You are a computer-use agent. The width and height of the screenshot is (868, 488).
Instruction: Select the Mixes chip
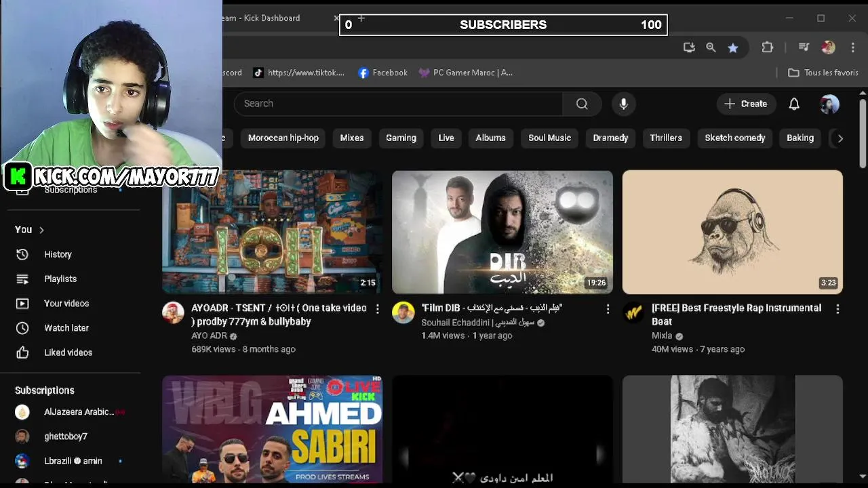(351, 138)
